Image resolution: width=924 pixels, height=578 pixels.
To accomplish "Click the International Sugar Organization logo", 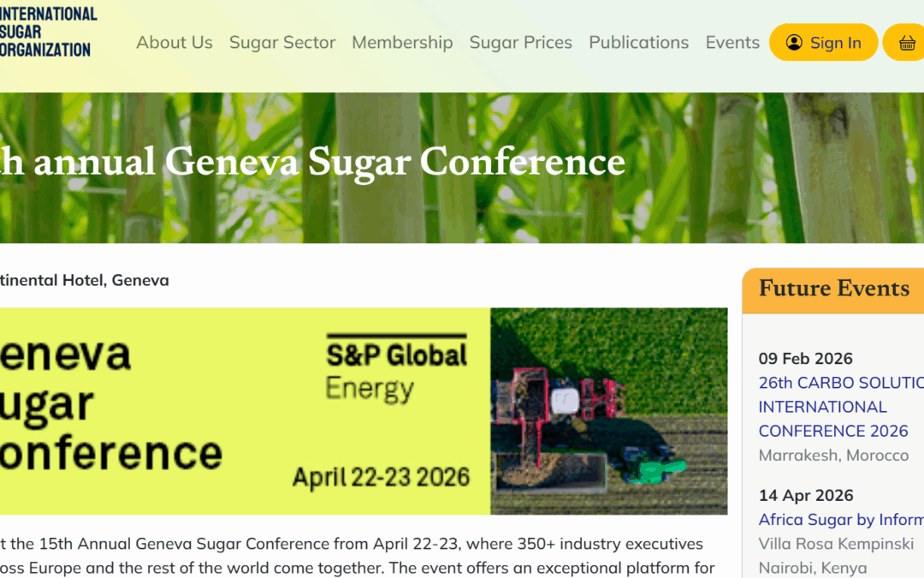I will (x=47, y=32).
